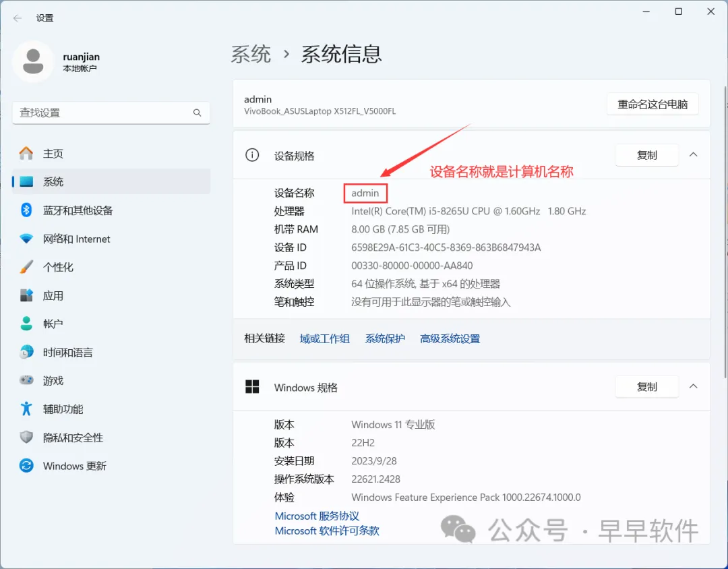Image resolution: width=728 pixels, height=569 pixels.
Task: Click the Accessibility (辅助功能) figure icon
Action: coord(26,409)
